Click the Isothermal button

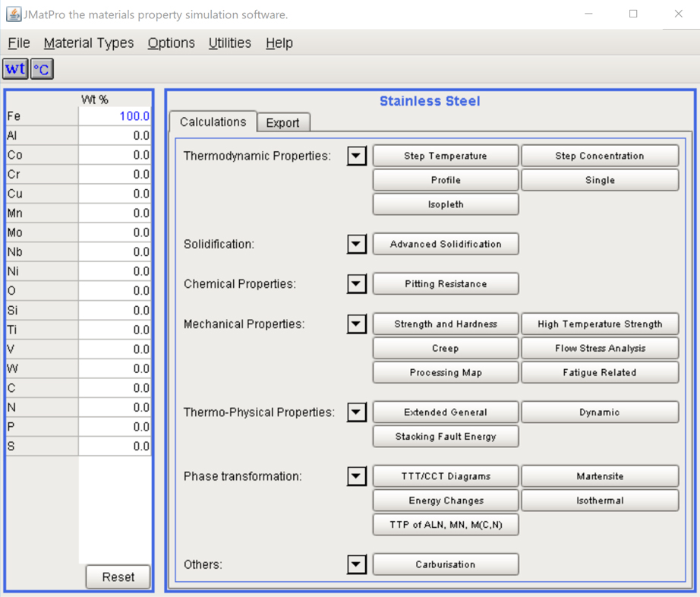coord(600,500)
